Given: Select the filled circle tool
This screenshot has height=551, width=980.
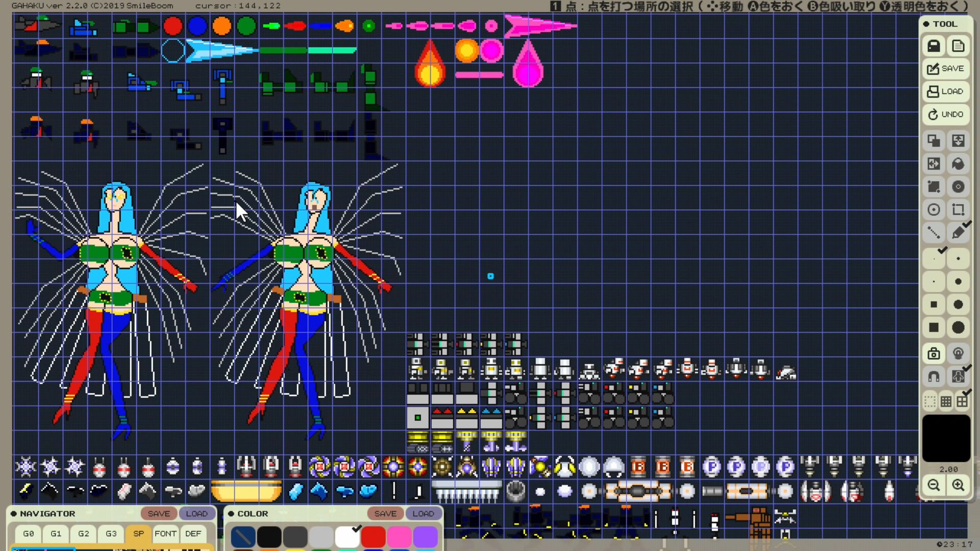Looking at the screenshot, I should click(958, 187).
